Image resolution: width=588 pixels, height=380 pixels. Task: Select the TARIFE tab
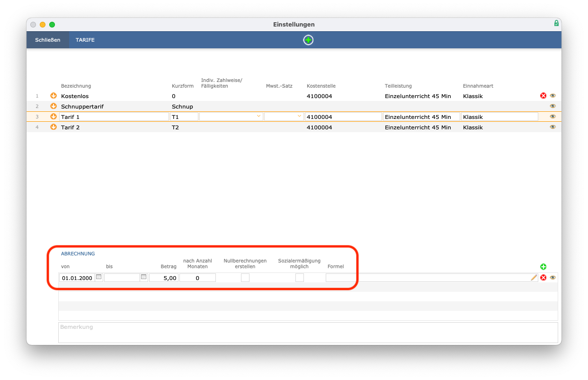click(85, 40)
